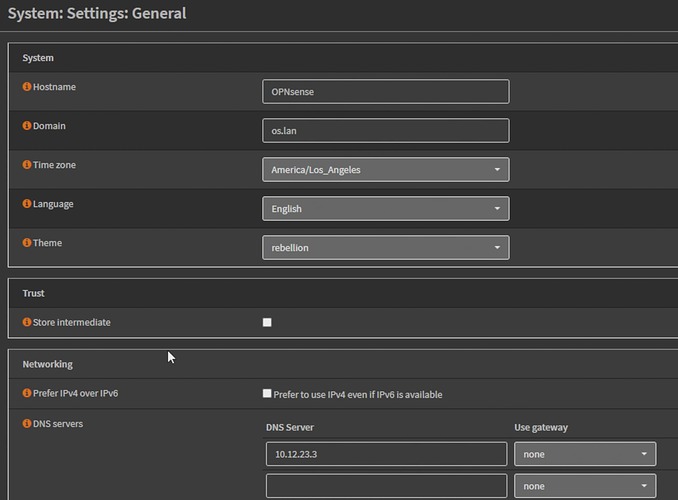Click the Language help info icon
Viewport: 678px width, 500px height.
27,204
